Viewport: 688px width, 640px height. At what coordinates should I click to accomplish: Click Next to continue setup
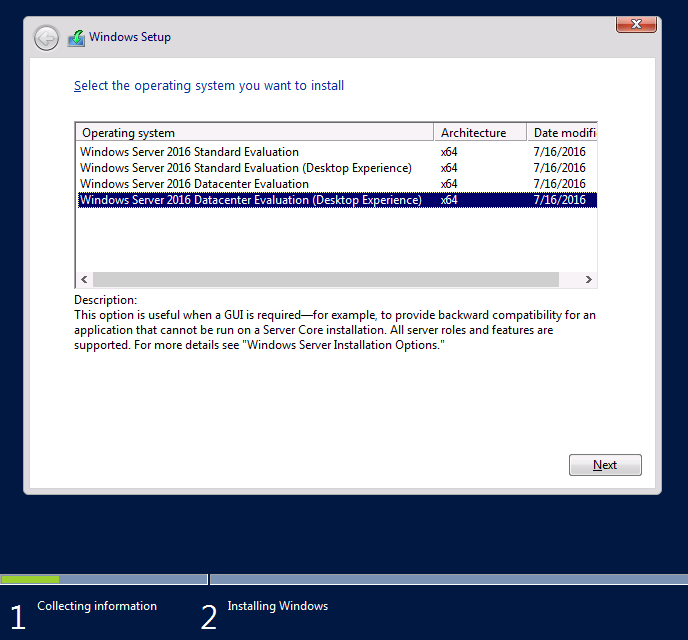605,465
